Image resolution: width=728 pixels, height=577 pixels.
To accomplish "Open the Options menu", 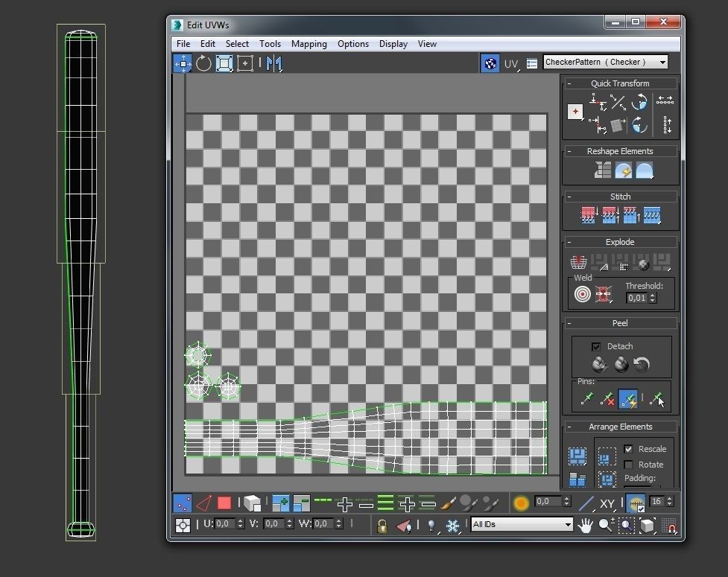I will tap(353, 44).
